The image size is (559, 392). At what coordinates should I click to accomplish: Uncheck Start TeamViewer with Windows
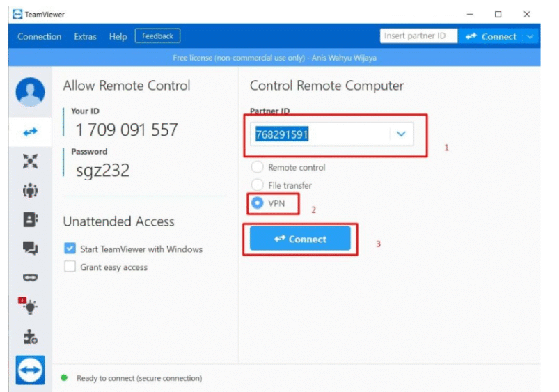70,249
